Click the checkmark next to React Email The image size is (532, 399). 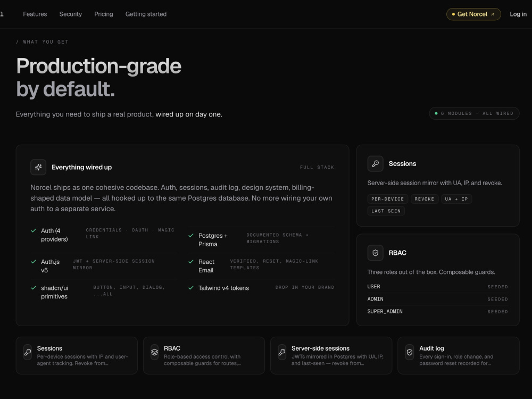[x=191, y=262]
